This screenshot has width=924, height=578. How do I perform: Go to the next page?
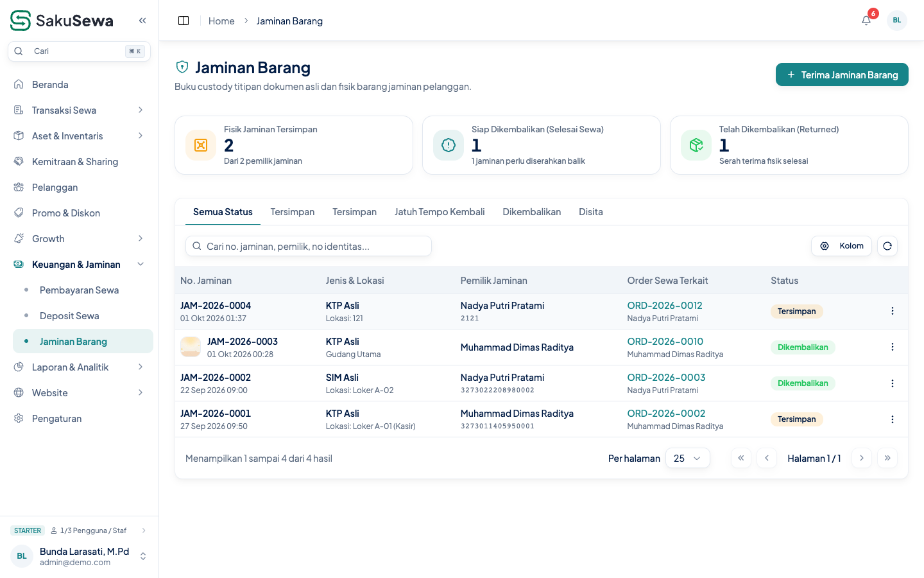[x=862, y=458]
